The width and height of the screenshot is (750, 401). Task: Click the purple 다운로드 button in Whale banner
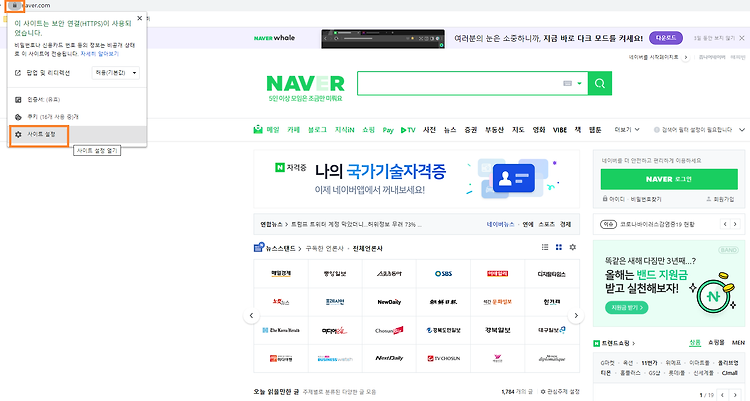click(666, 38)
